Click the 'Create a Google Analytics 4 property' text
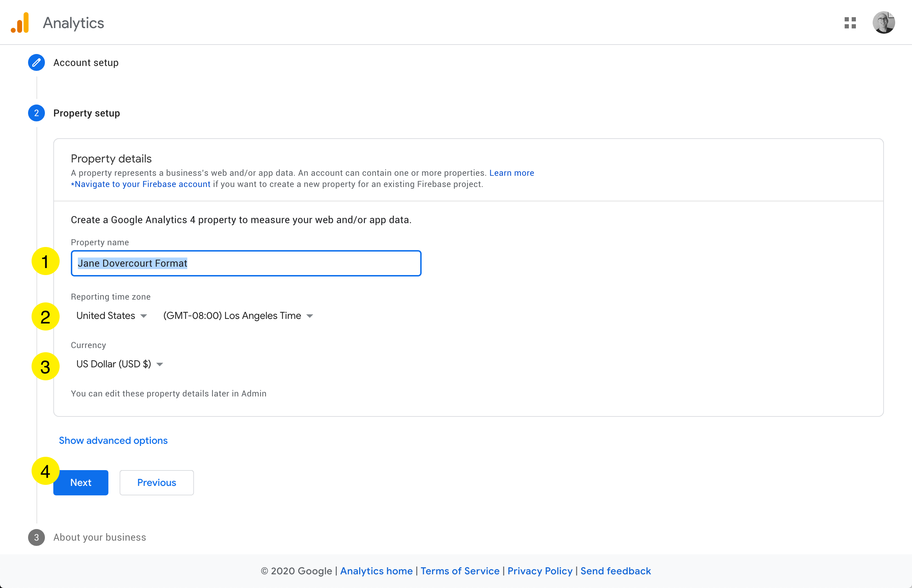 (x=241, y=220)
